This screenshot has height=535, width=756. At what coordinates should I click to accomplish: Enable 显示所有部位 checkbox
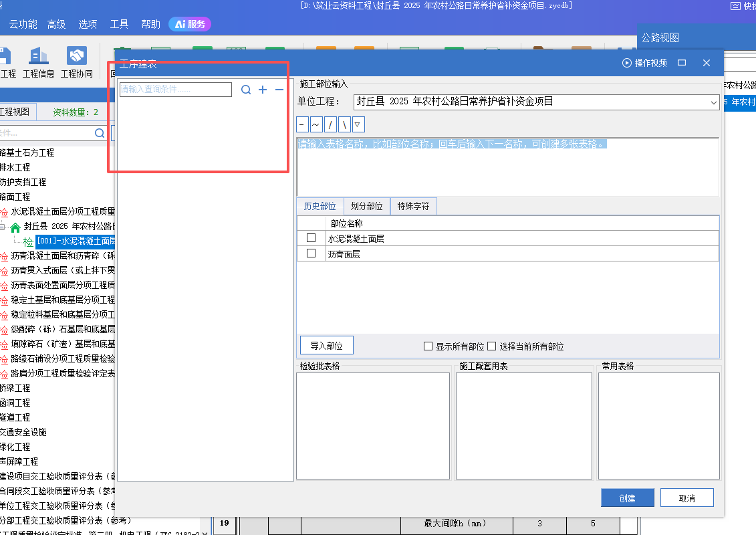pyautogui.click(x=428, y=346)
